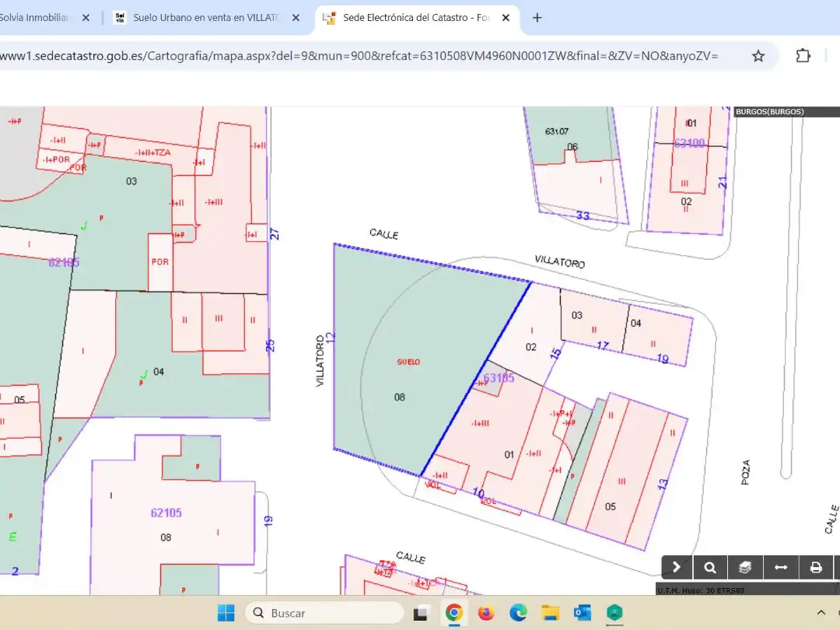Click the Buscar taskbar search box
Viewport: 840px width, 630px height.
coord(324,613)
